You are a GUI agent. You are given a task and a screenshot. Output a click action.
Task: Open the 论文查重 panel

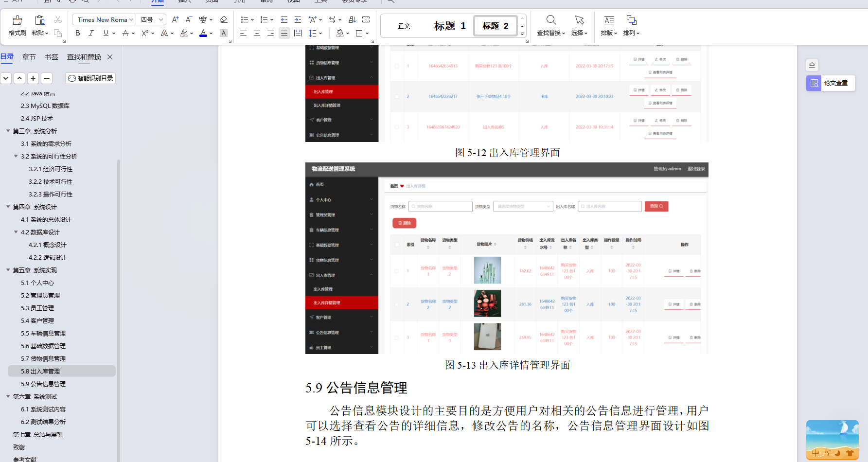[x=830, y=83]
